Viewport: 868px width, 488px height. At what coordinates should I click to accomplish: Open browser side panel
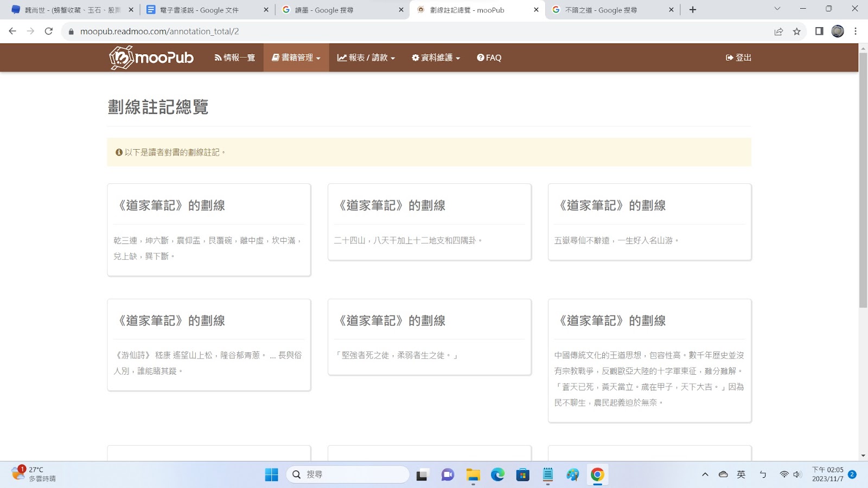pyautogui.click(x=819, y=31)
